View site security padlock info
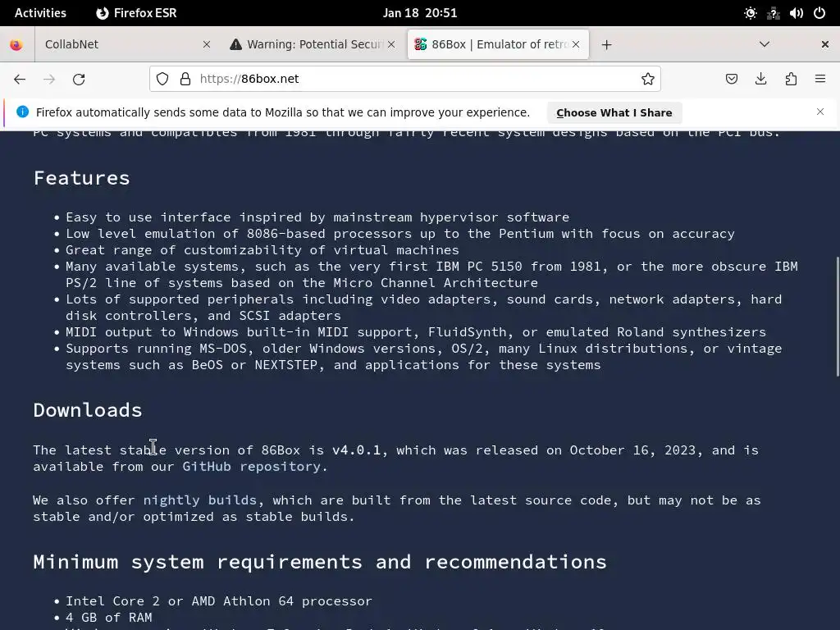The image size is (840, 630). pyautogui.click(x=185, y=79)
